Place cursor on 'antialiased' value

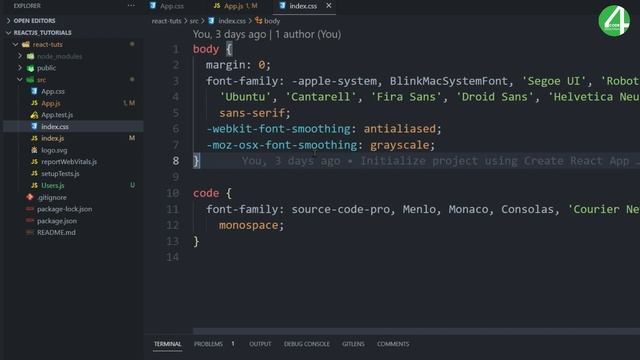click(x=400, y=129)
